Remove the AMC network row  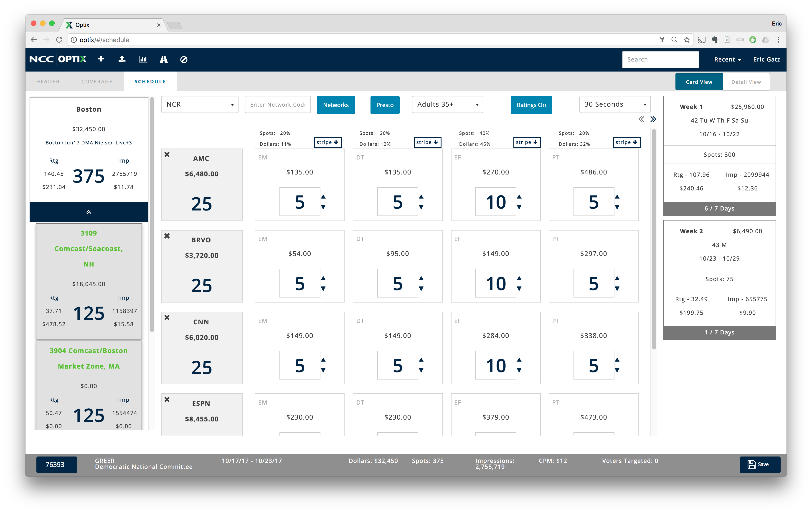[x=167, y=155]
